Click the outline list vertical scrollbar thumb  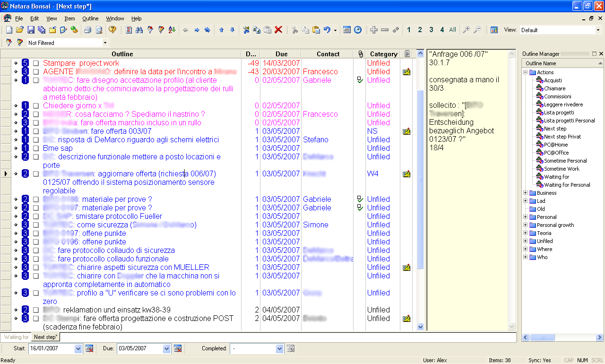coord(420,180)
